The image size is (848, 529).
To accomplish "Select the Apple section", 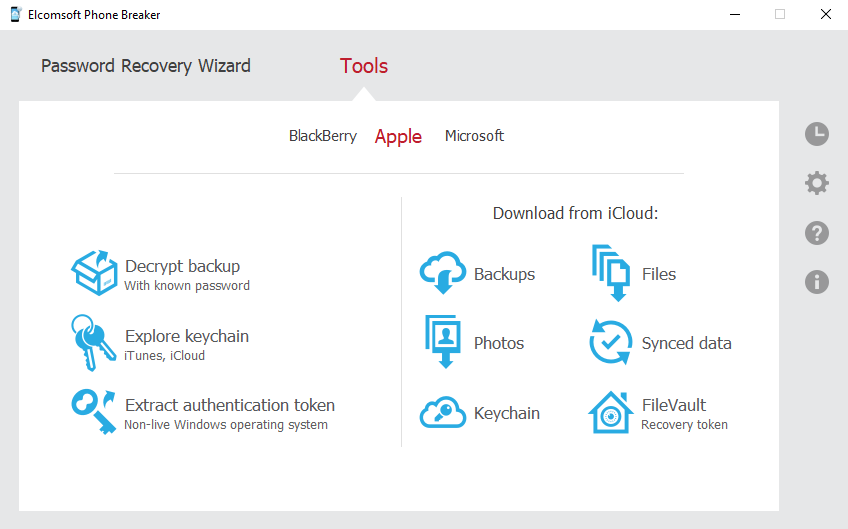I will (398, 137).
